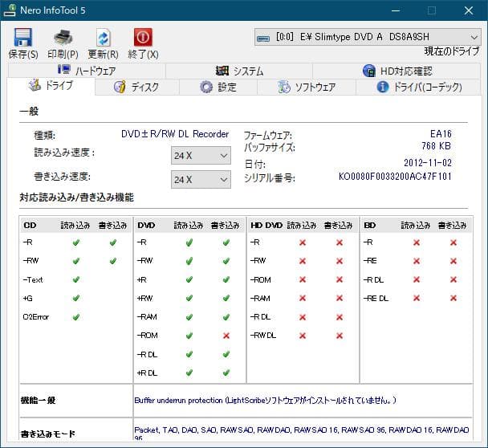The height and width of the screenshot is (448, 488).
Task: Click the green check for CD +G read
Action: click(x=76, y=298)
